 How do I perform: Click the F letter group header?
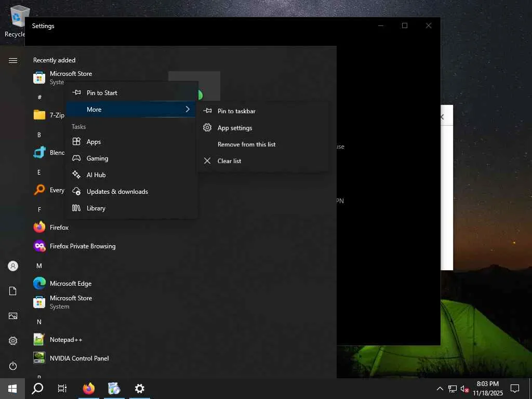[39, 210]
